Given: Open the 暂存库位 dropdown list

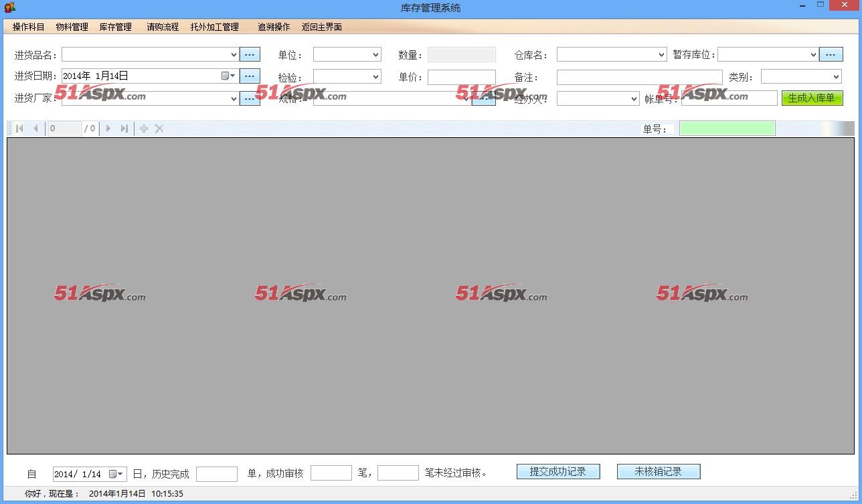Looking at the screenshot, I should click(x=813, y=55).
